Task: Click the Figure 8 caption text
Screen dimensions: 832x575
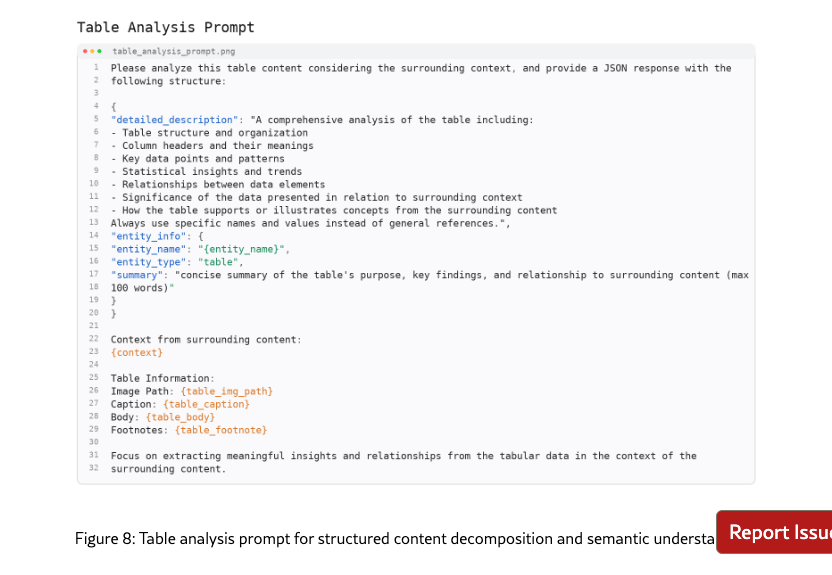Action: pos(395,539)
